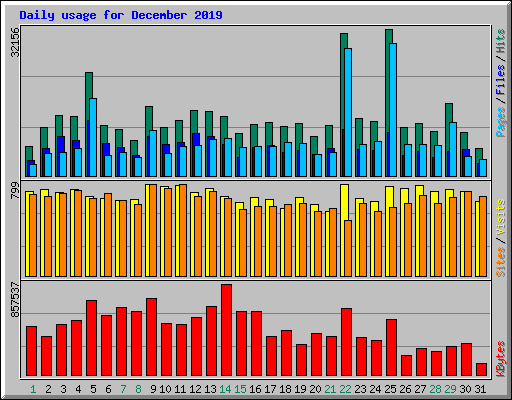Click the cyan Pages bar for day 29
The image size is (512, 400).
coord(453,149)
